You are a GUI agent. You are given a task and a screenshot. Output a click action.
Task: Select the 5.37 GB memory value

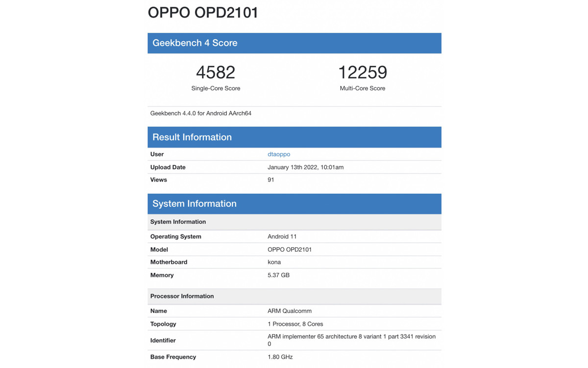click(279, 275)
